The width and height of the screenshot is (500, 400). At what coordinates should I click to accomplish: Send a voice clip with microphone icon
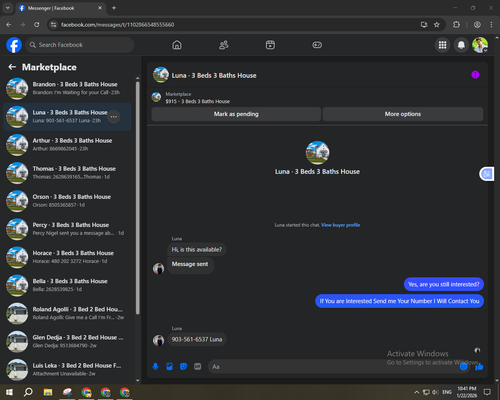click(155, 367)
